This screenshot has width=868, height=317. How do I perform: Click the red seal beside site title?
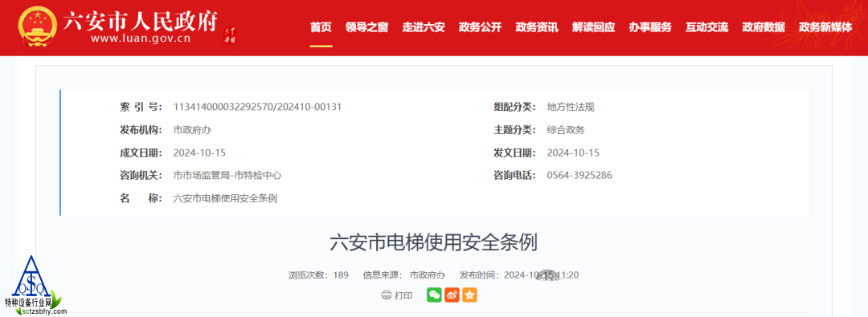coord(229,35)
